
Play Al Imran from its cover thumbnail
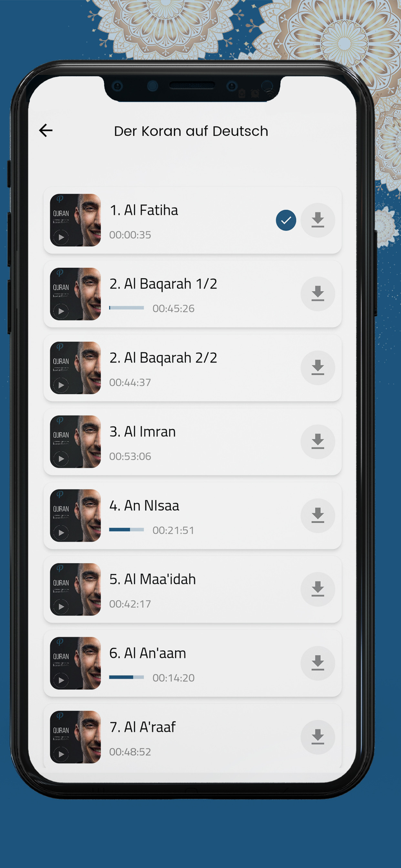pyautogui.click(x=75, y=441)
